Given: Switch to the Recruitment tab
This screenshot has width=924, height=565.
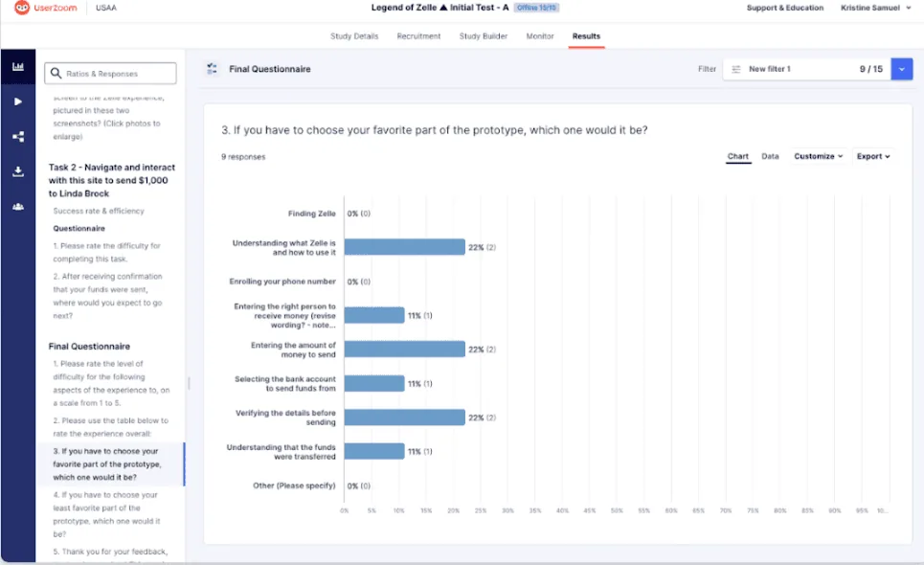Looking at the screenshot, I should (418, 36).
